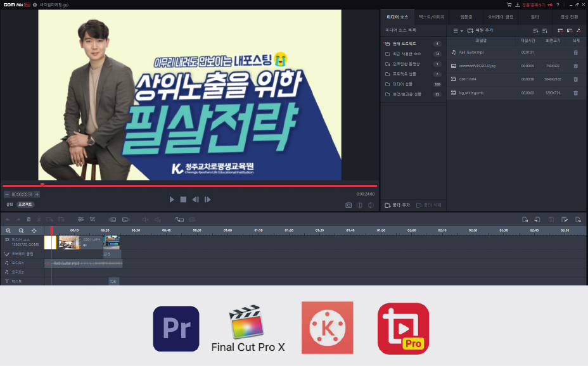Delete the bg_white.gomb file using its trash icon
The width and height of the screenshot is (588, 366).
575,93
